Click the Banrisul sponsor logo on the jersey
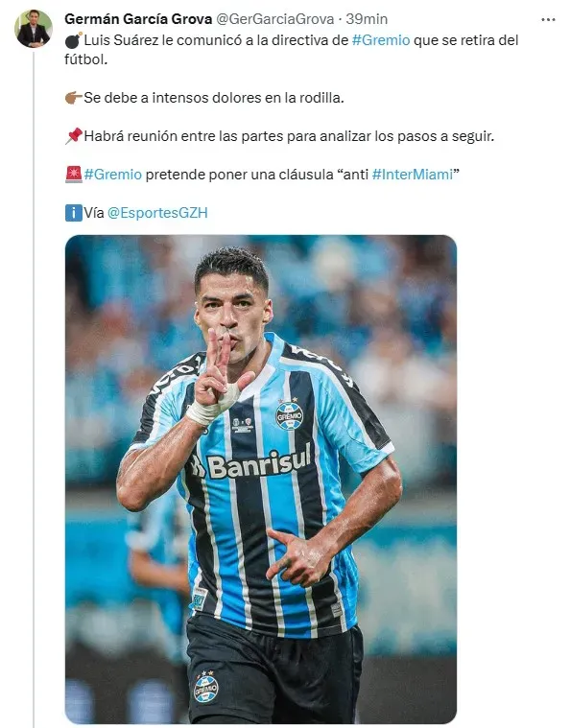Image resolution: width=570 pixels, height=728 pixels. 250,462
